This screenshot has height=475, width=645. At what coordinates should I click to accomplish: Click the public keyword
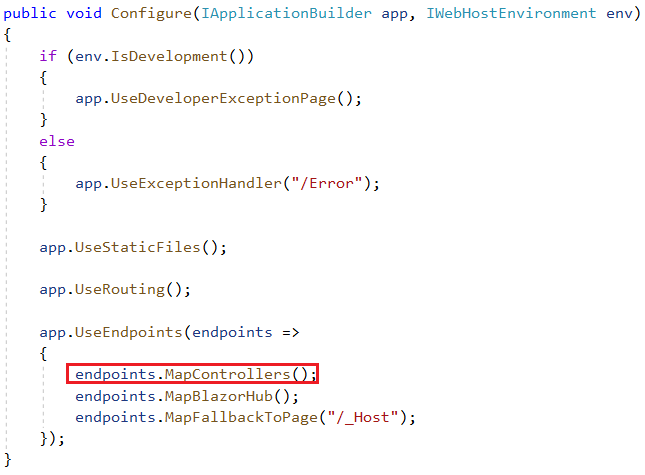[x=30, y=14]
